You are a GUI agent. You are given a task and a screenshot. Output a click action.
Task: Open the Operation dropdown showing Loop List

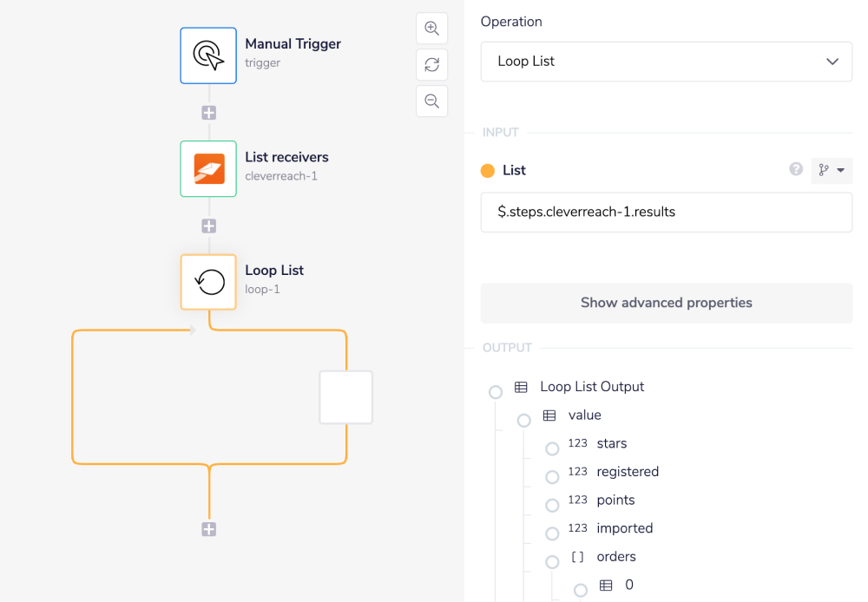(x=666, y=62)
